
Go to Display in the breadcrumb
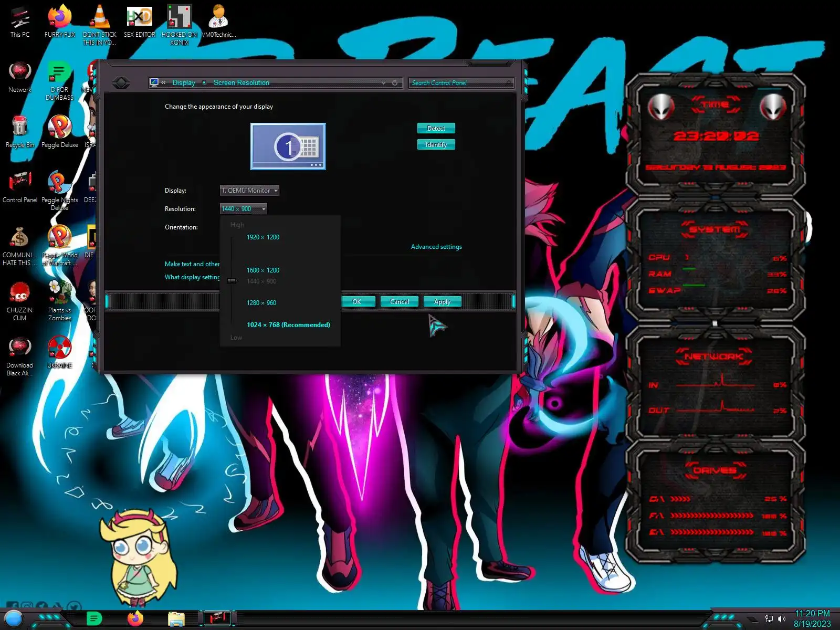point(184,83)
